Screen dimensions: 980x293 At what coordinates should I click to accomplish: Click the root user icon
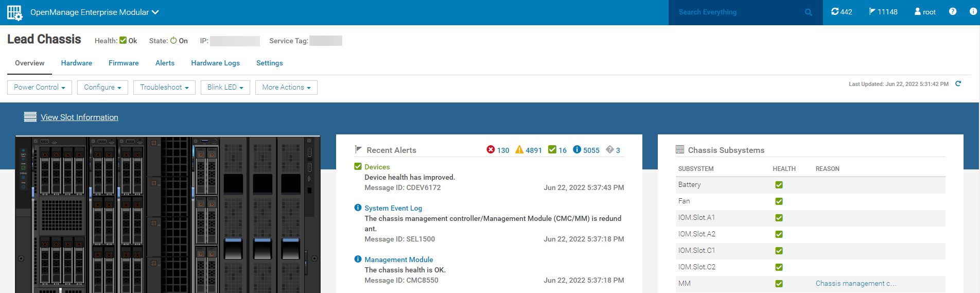pyautogui.click(x=917, y=12)
